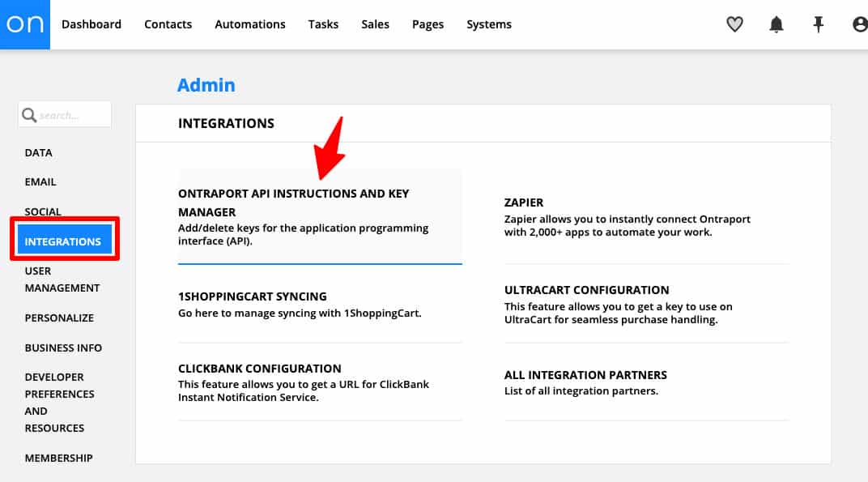Open the user profile icon

tap(860, 24)
